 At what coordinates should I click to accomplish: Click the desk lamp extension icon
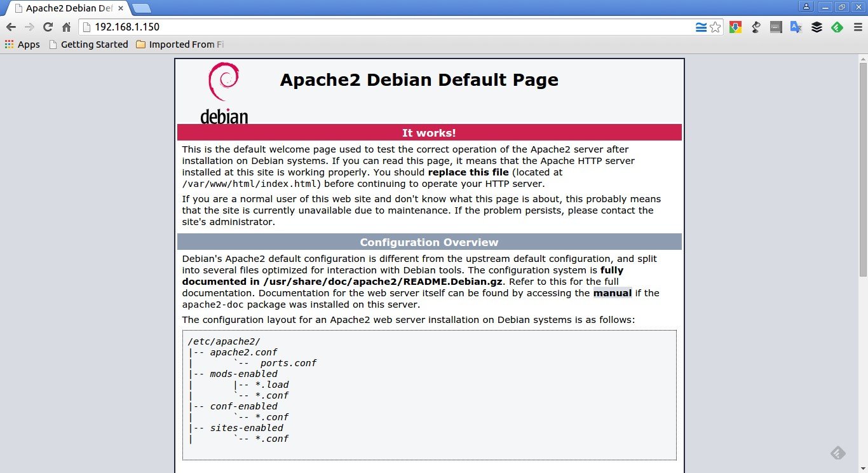click(x=756, y=27)
